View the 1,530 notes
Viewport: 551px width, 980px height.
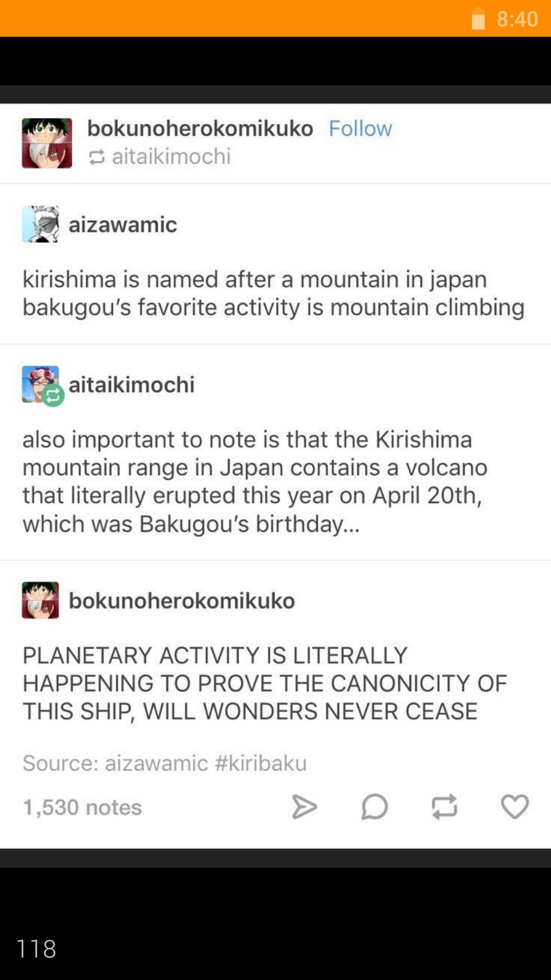pyautogui.click(x=82, y=807)
